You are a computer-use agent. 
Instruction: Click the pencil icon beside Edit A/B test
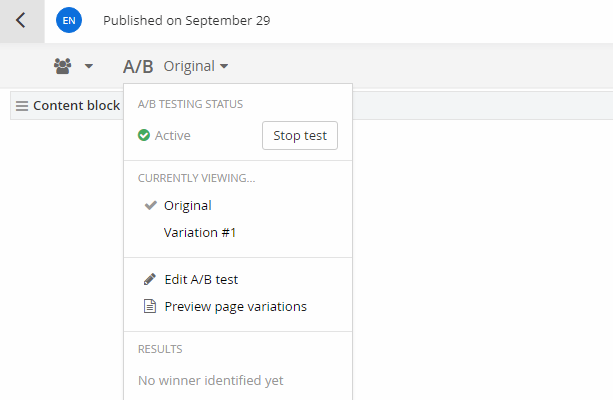pos(150,279)
